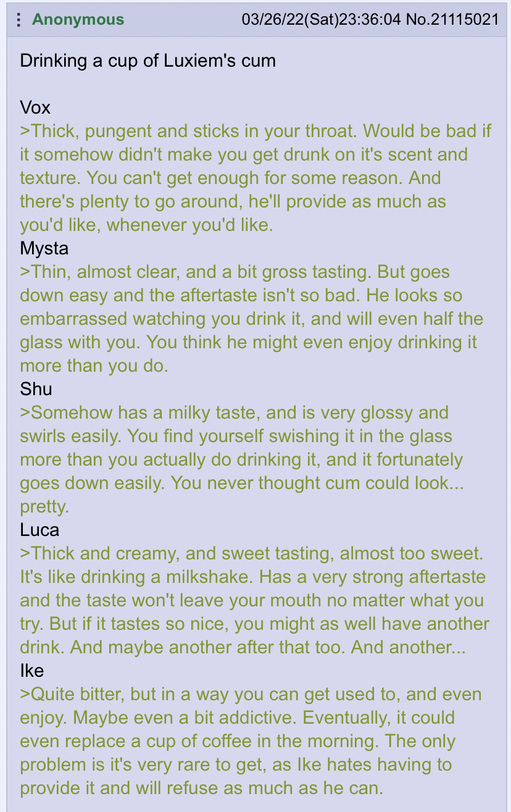Select the Ike heading
The image size is (511, 812).
[31, 671]
